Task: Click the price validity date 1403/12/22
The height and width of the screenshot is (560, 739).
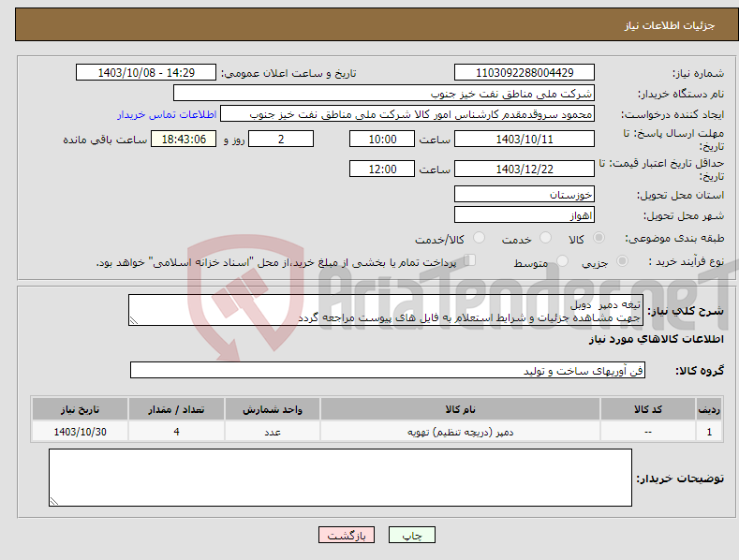Action: click(x=525, y=169)
